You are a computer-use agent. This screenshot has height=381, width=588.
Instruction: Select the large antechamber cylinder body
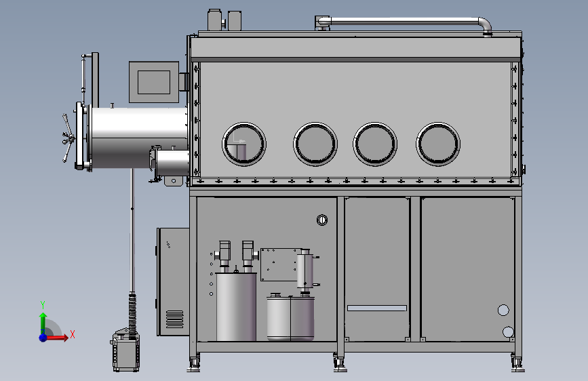[x=139, y=138]
